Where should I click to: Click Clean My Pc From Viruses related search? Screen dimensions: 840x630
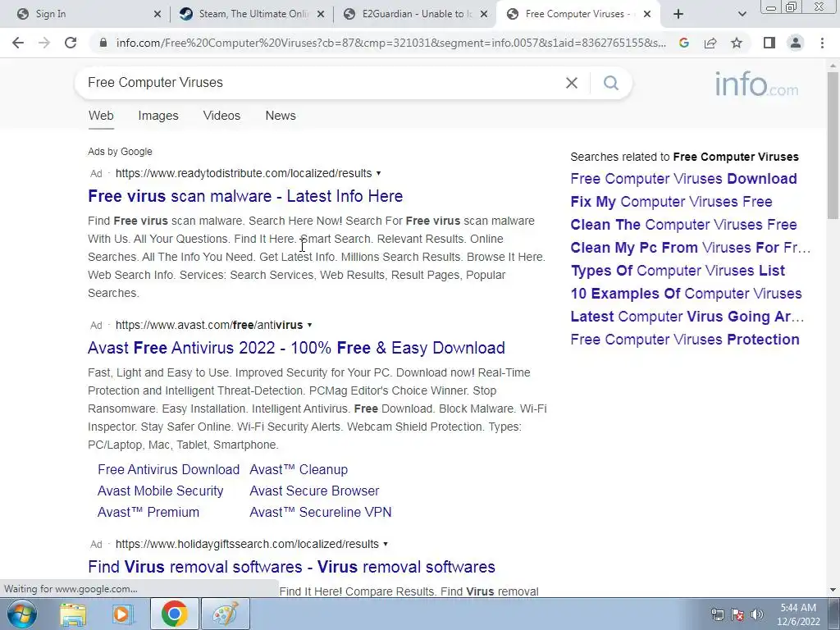[x=691, y=248]
